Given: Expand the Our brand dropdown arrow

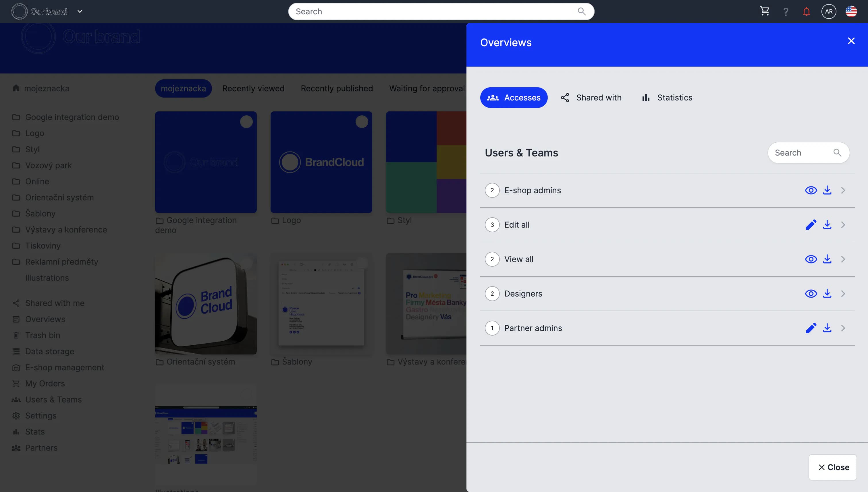Looking at the screenshot, I should pyautogui.click(x=80, y=11).
